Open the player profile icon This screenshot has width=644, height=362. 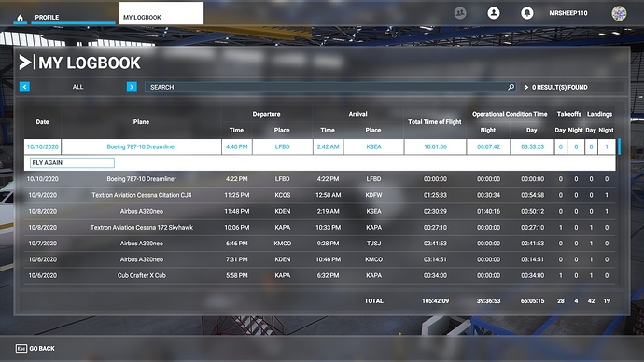tap(494, 13)
